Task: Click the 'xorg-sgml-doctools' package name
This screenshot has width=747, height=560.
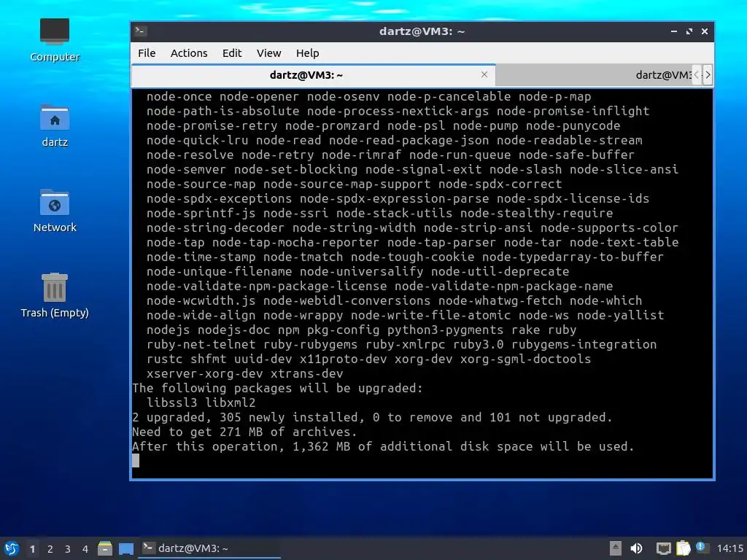Action: pos(525,359)
